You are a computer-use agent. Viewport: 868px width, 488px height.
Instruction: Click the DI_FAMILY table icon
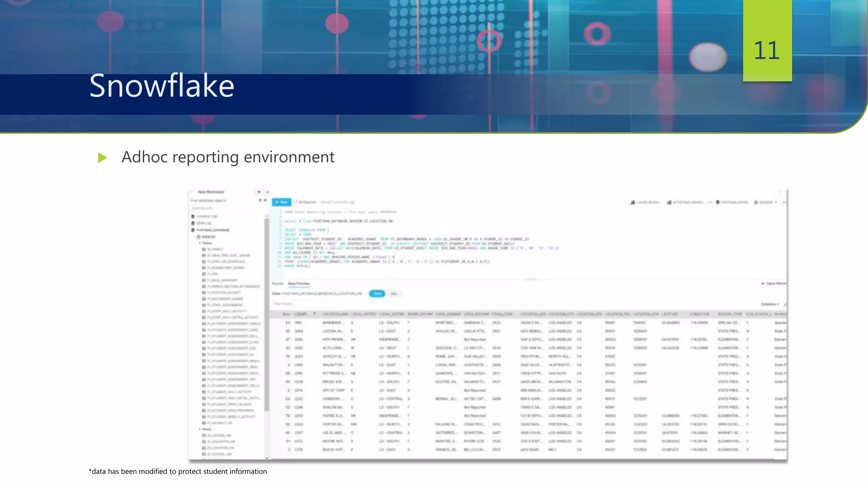click(204, 249)
